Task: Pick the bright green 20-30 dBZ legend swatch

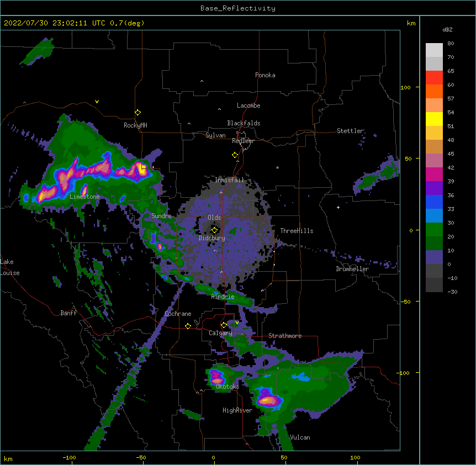Action: [x=434, y=230]
